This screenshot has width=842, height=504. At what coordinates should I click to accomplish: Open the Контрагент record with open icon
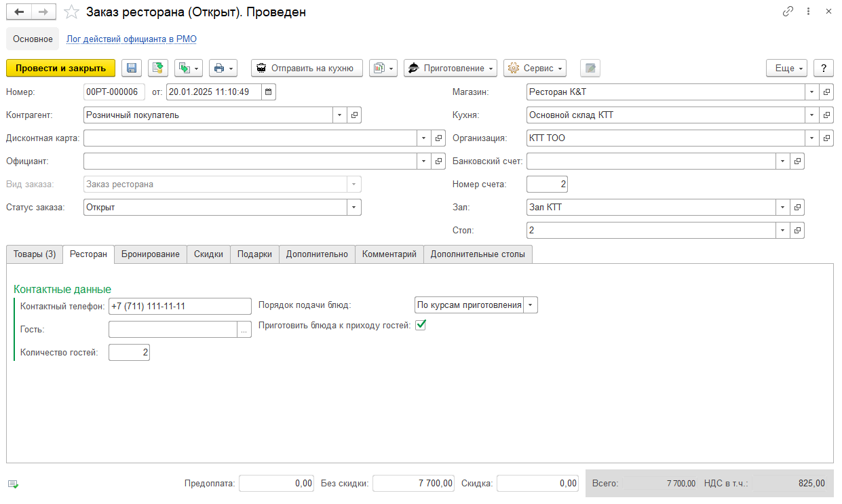pyautogui.click(x=354, y=115)
